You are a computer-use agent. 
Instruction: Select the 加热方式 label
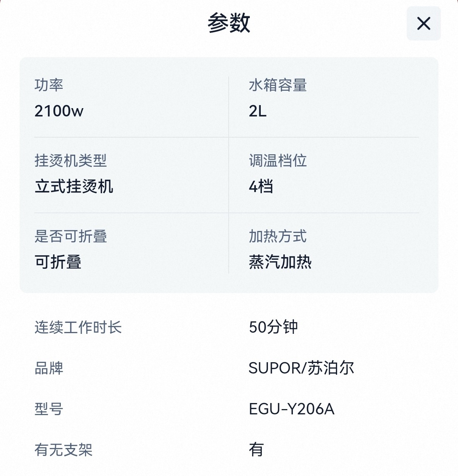coord(278,236)
